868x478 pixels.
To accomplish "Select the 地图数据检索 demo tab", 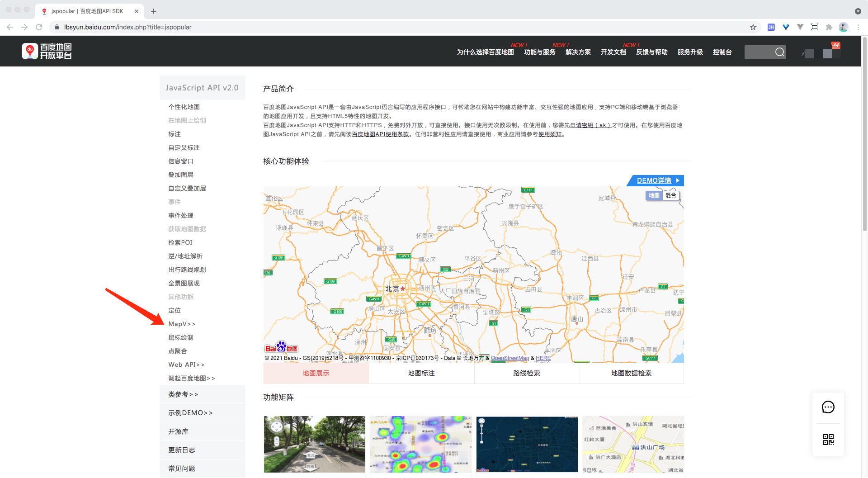I will point(632,373).
